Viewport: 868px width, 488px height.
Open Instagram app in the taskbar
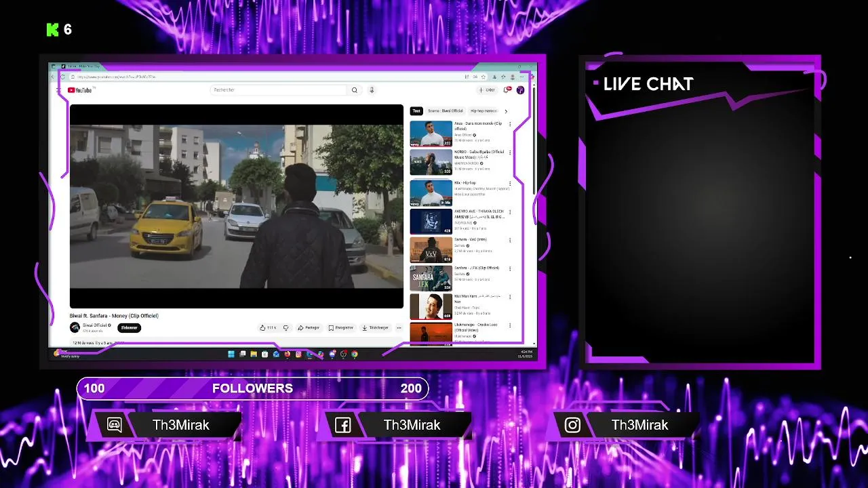(x=298, y=354)
